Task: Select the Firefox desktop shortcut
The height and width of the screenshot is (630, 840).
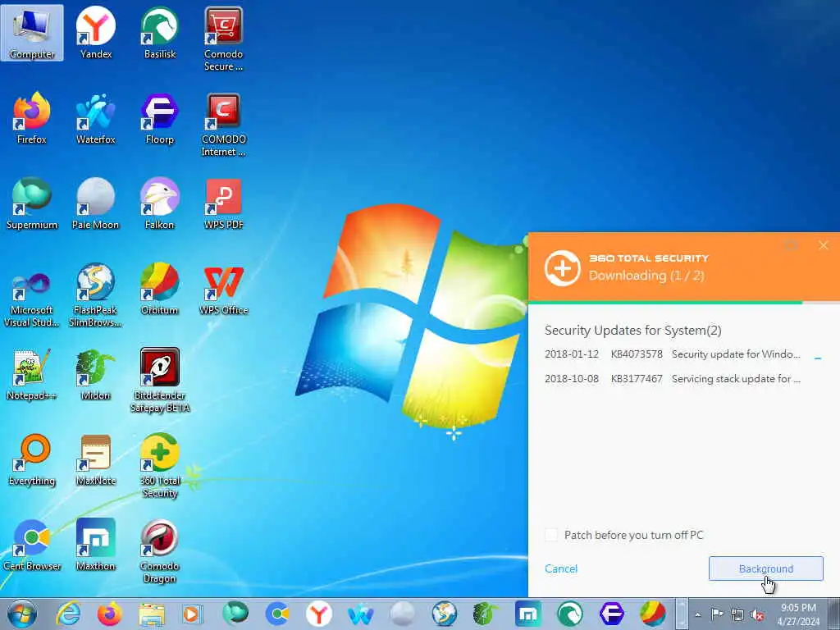Action: pos(32,118)
